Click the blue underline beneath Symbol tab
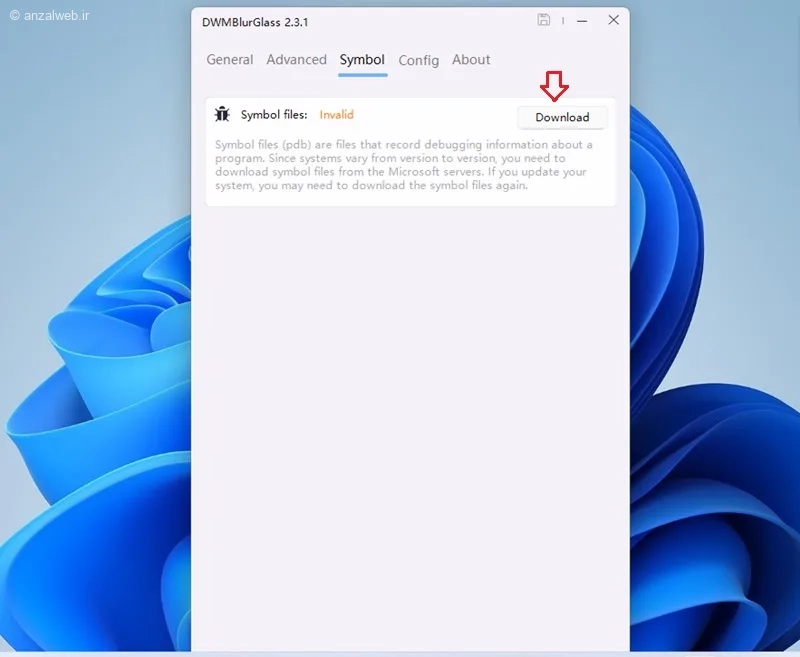 click(362, 75)
